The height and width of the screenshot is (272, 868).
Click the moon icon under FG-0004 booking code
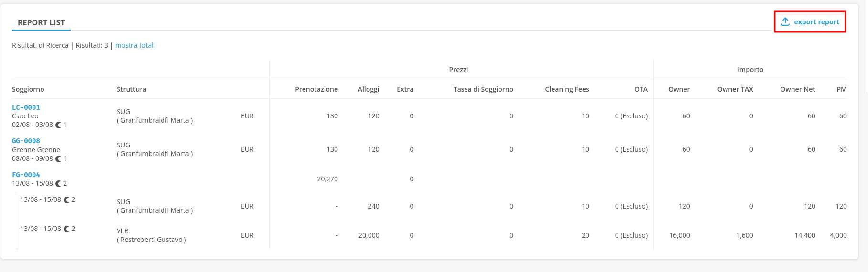(x=58, y=184)
